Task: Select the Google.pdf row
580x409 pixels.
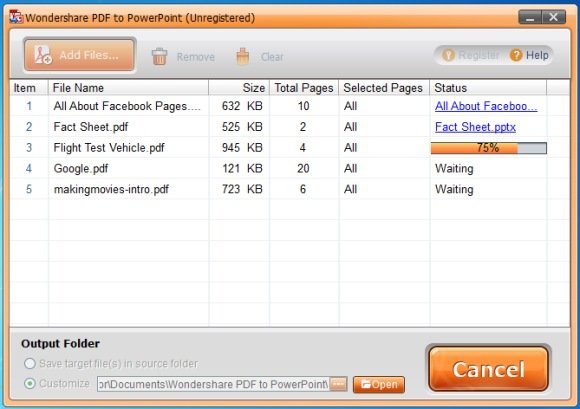Action: [289, 169]
